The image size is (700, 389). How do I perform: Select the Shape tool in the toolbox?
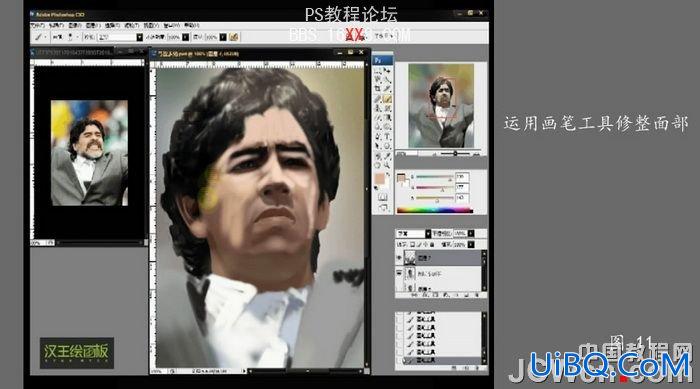tap(387, 146)
